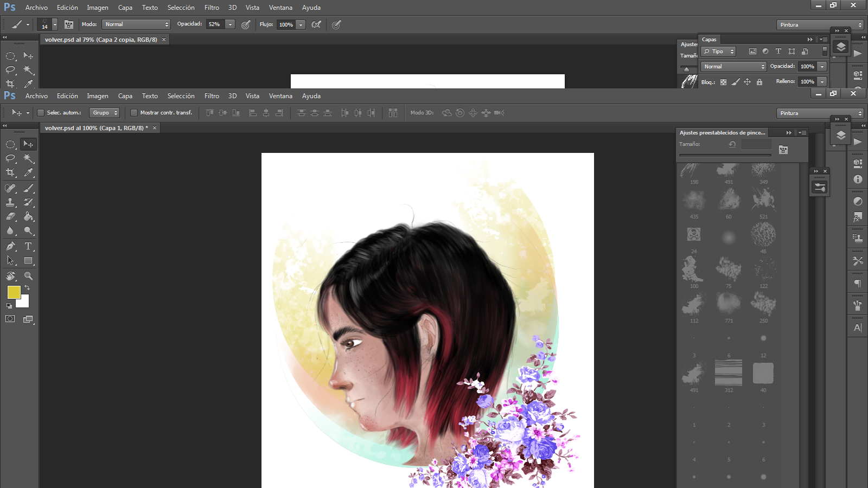Screen dimensions: 868x488
Task: Open the Info panel icon in the front window dock
Action: [858, 179]
